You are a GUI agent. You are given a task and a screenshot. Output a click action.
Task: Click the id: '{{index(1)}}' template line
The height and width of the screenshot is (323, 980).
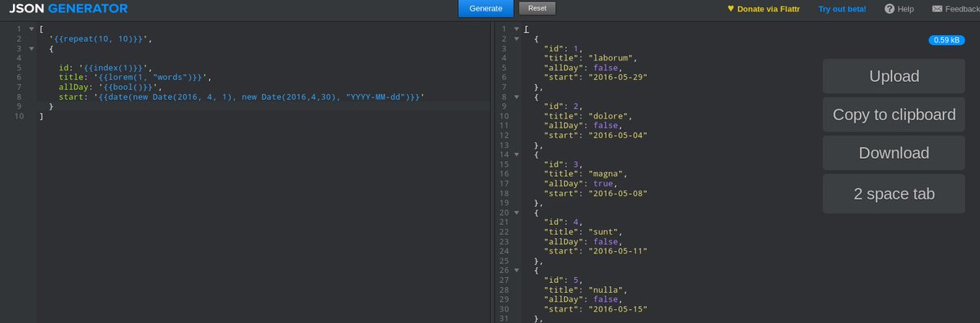coord(105,68)
